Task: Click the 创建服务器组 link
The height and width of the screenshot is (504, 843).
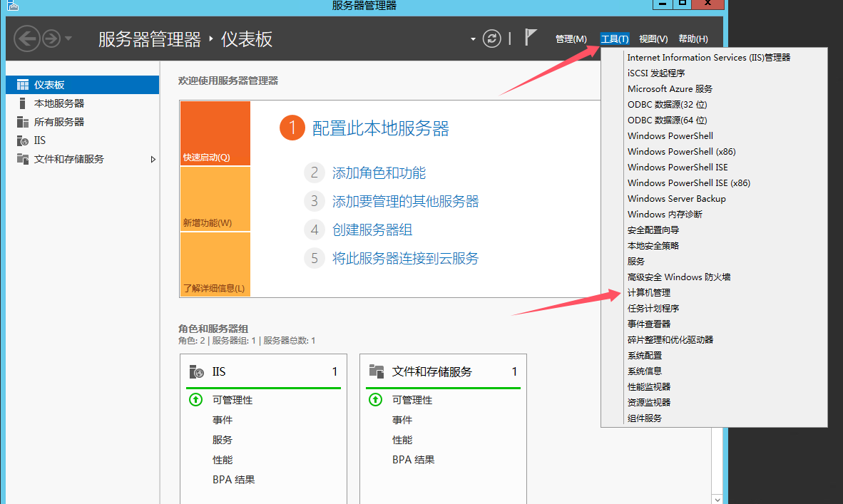Action: click(x=372, y=230)
